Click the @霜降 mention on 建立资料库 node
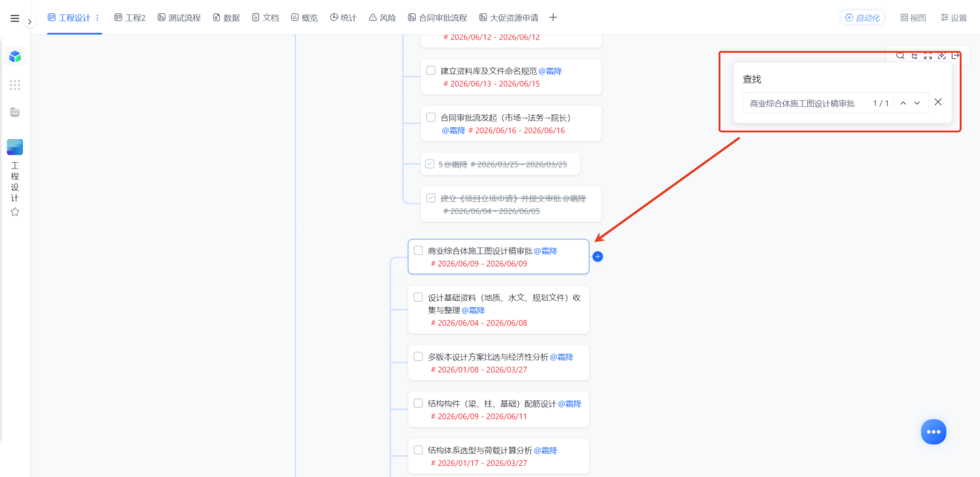The image size is (980, 477). point(550,71)
